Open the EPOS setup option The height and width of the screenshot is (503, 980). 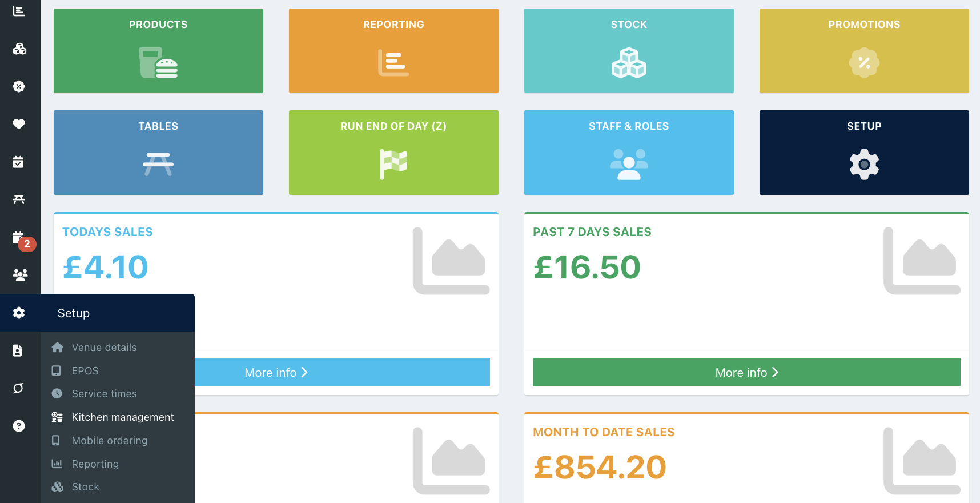tap(85, 371)
